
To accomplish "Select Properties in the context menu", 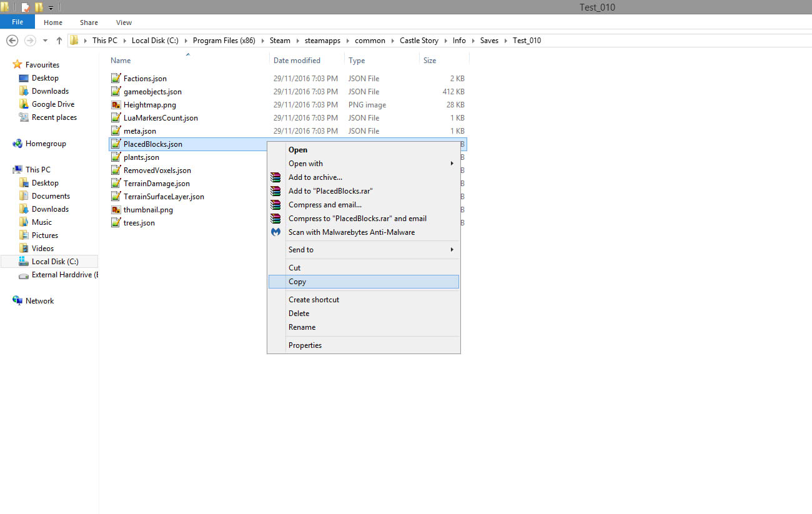I will [364, 345].
